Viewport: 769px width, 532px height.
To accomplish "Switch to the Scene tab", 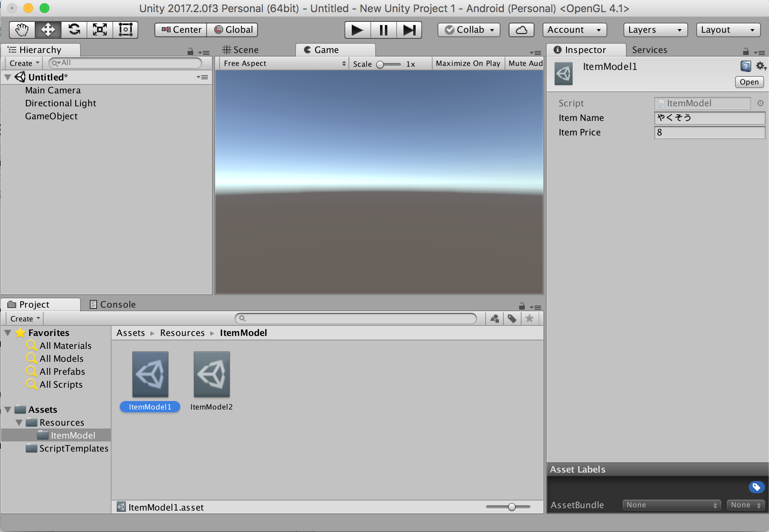I will pos(241,50).
